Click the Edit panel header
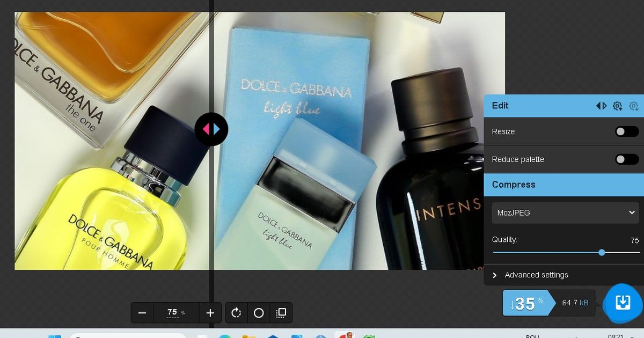This screenshot has width=644, height=338. click(537, 106)
